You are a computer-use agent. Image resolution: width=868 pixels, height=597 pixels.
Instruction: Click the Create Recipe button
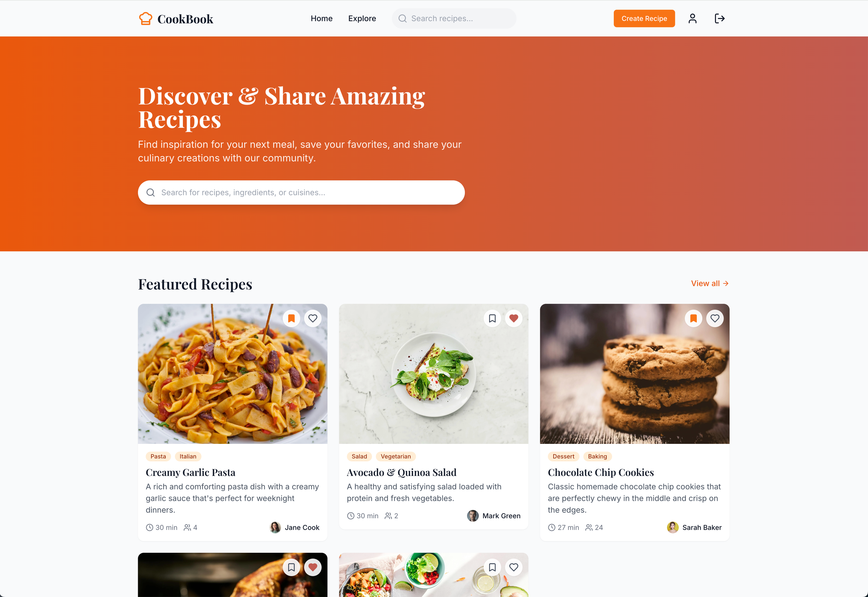pyautogui.click(x=644, y=18)
